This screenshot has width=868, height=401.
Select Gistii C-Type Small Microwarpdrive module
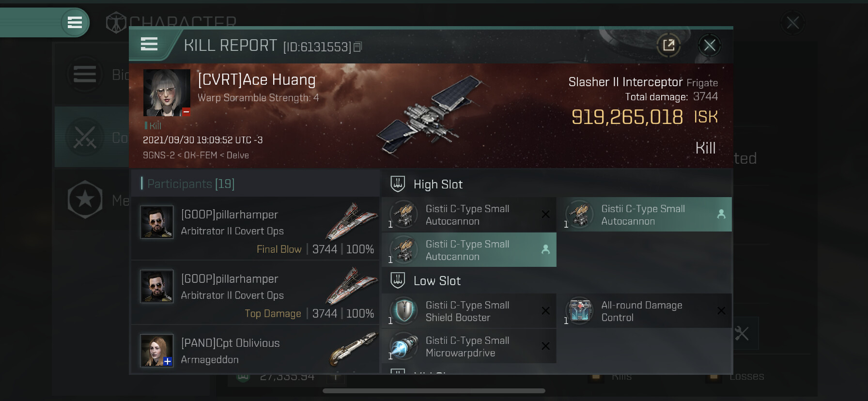[468, 347]
